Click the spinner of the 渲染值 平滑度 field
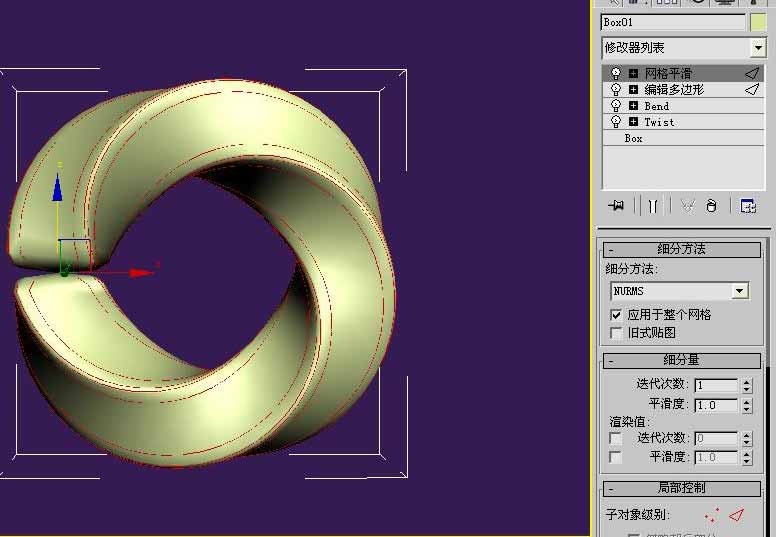Viewport: 776px width, 537px height. click(747, 458)
